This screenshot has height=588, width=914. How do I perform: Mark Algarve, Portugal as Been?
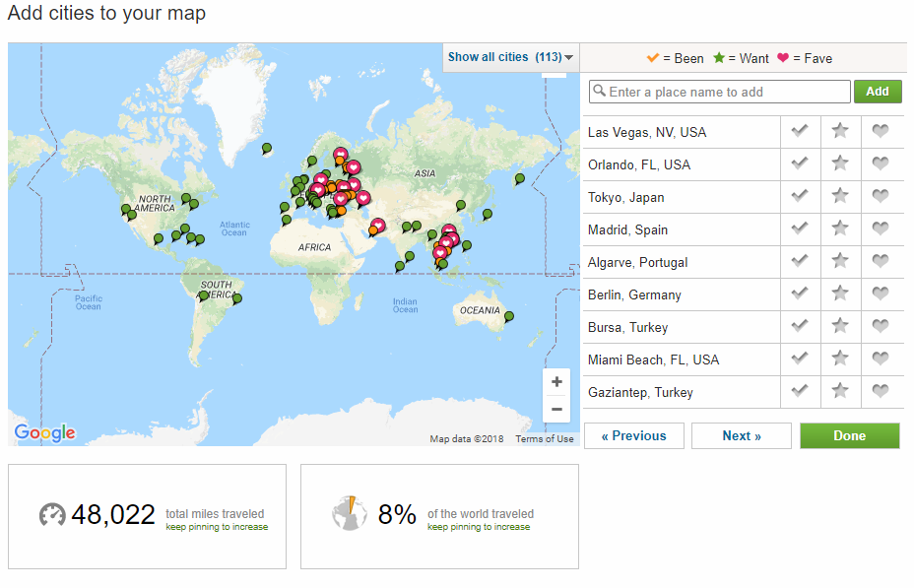click(800, 260)
